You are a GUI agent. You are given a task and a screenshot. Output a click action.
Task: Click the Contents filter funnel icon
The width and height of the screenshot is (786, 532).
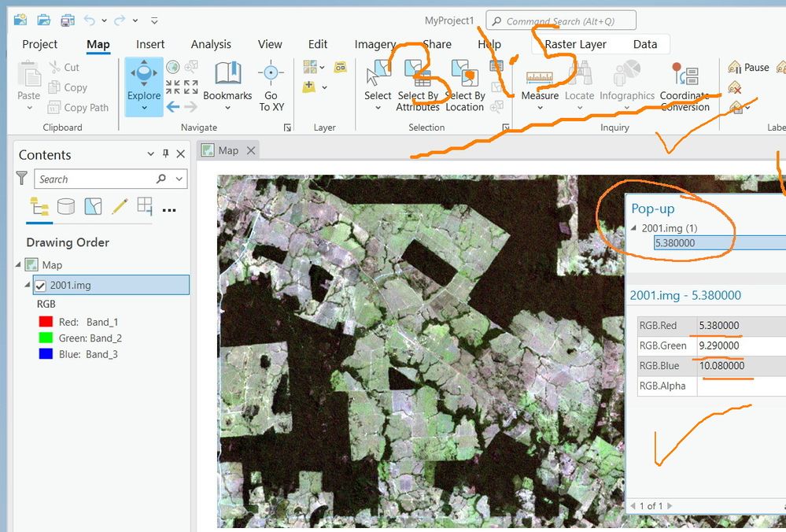[22, 179]
